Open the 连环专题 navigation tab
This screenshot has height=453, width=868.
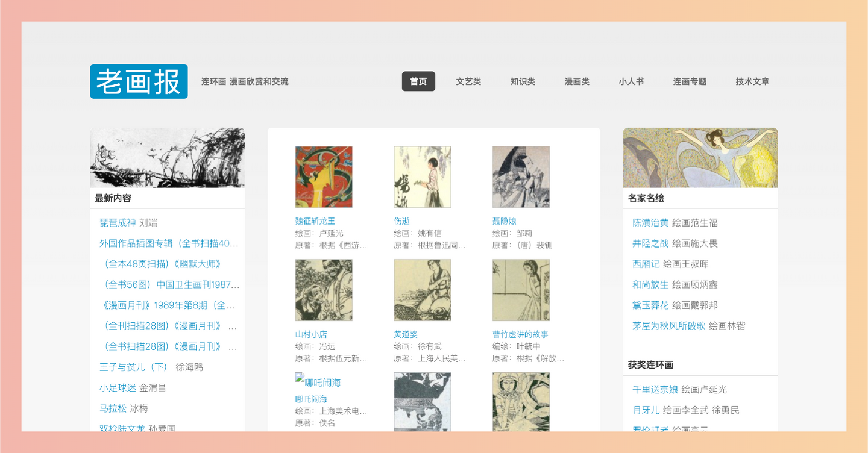click(690, 81)
